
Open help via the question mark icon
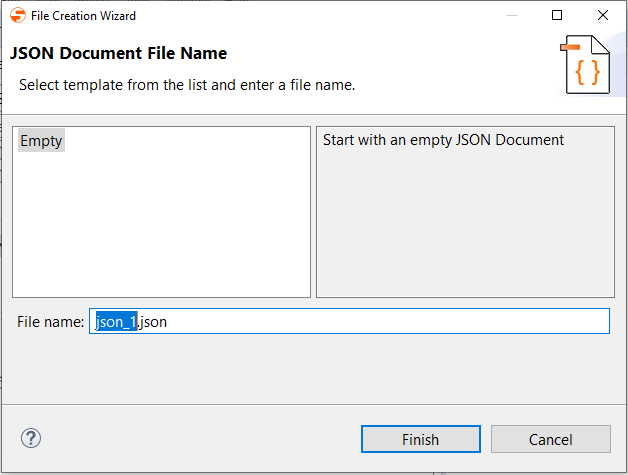pos(31,438)
